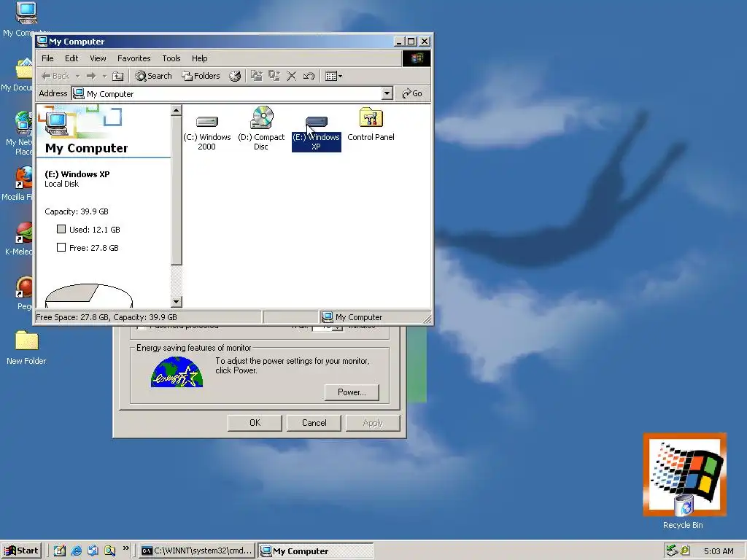Click the Copy To toolbar icon
The image size is (747, 560).
[274, 76]
